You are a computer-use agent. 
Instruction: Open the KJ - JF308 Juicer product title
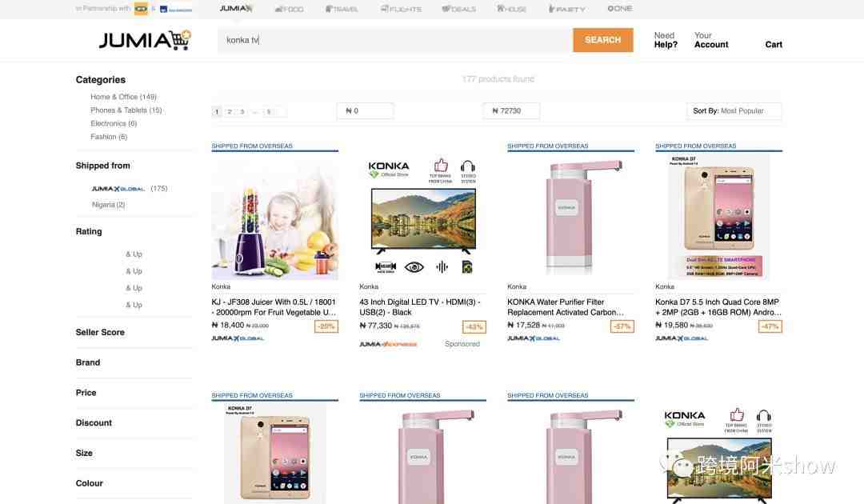(x=274, y=307)
